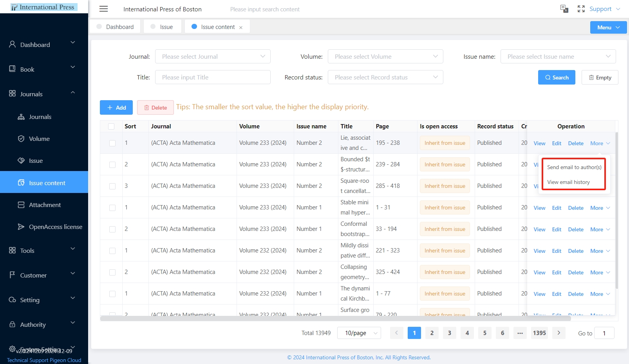Open Issue content in the sidebar menu

[x=44, y=182]
